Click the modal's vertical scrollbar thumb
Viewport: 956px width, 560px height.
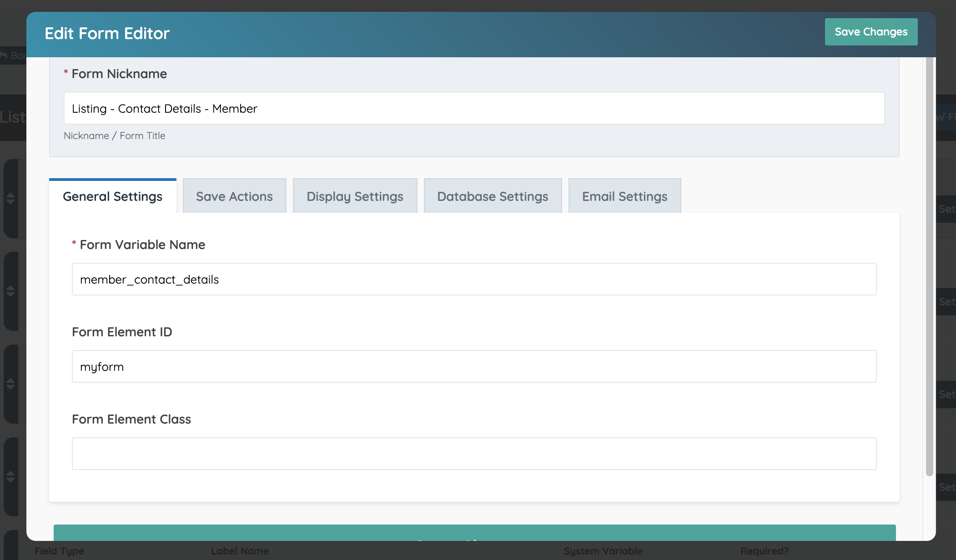coord(929,266)
